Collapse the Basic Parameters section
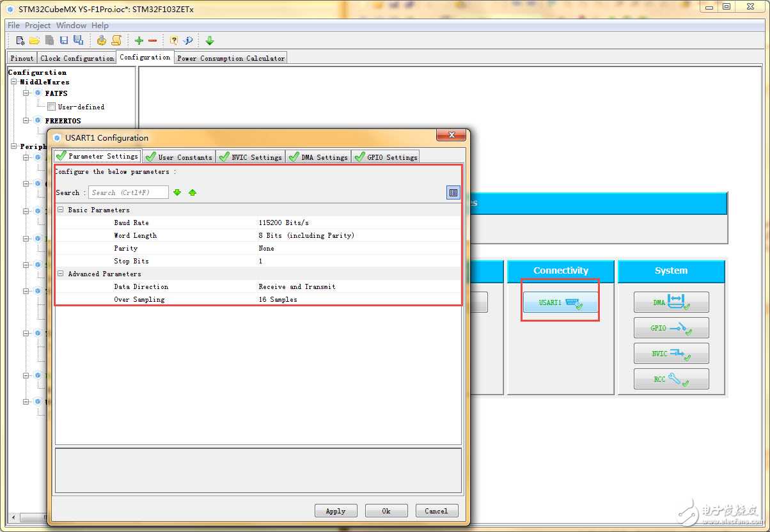 point(61,210)
